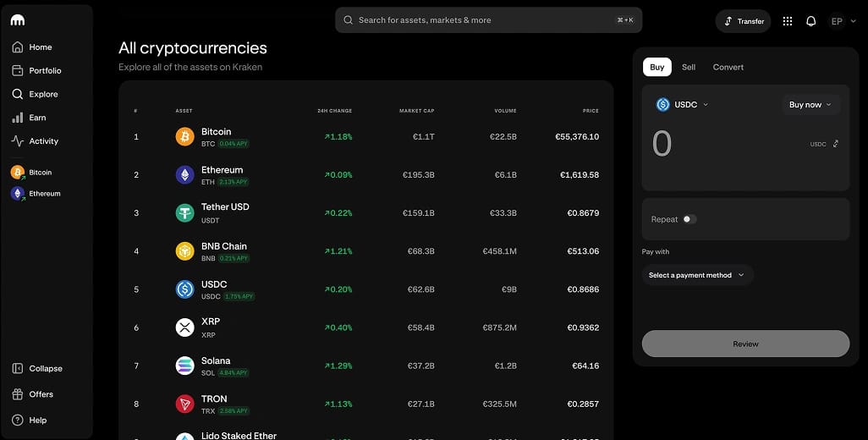Open Offers from the sidebar
Screen dimensions: 868x440
click(33, 394)
